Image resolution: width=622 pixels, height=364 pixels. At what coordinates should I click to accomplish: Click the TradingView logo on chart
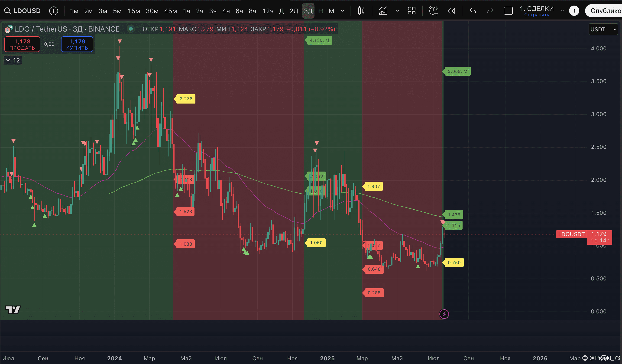[x=13, y=310]
